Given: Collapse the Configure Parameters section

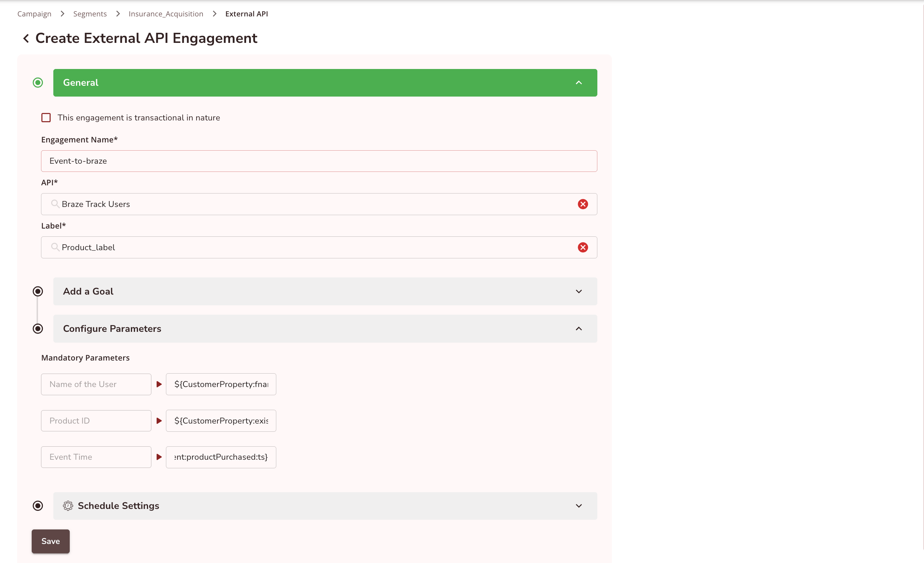Looking at the screenshot, I should pos(579,328).
